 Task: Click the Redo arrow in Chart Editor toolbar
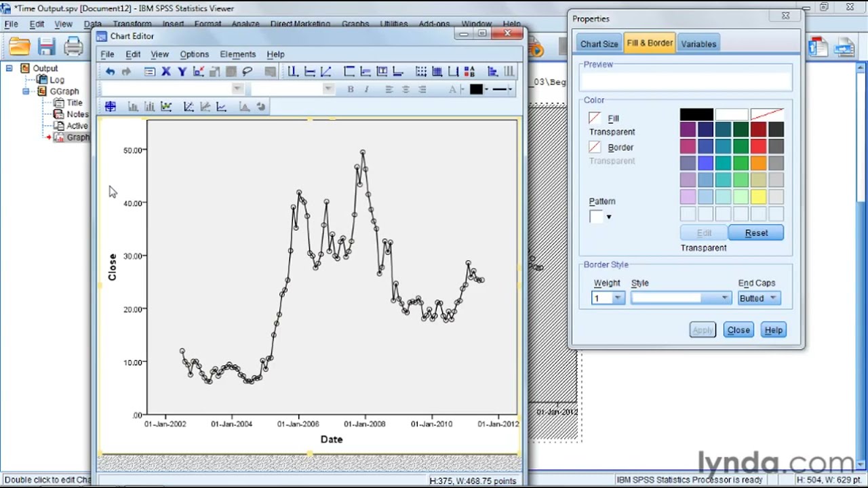126,72
